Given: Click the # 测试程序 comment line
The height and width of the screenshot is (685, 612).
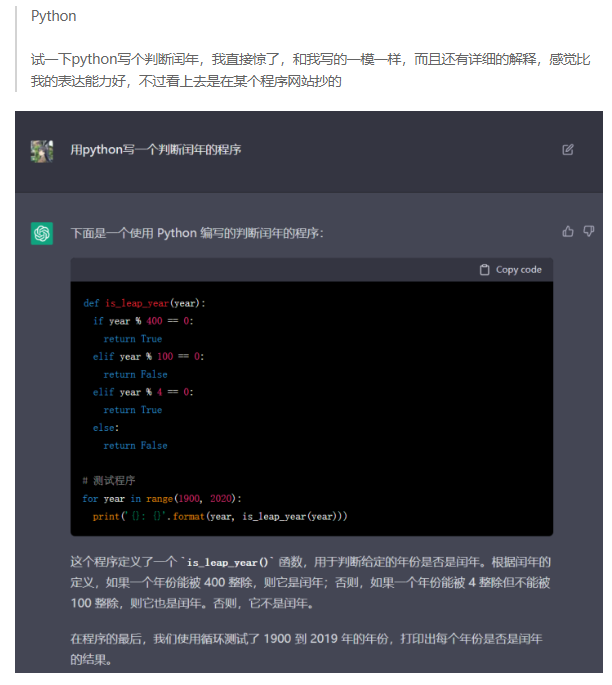Looking at the screenshot, I should 109,481.
